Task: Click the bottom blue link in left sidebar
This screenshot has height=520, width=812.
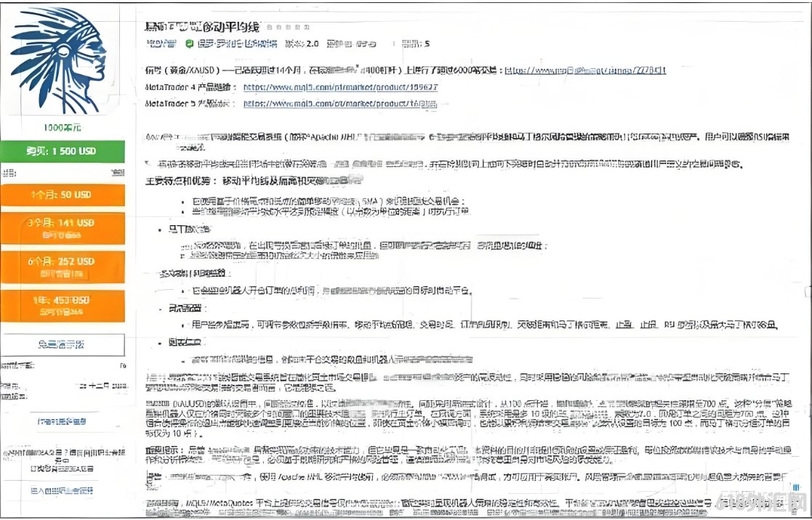Action: [x=62, y=490]
